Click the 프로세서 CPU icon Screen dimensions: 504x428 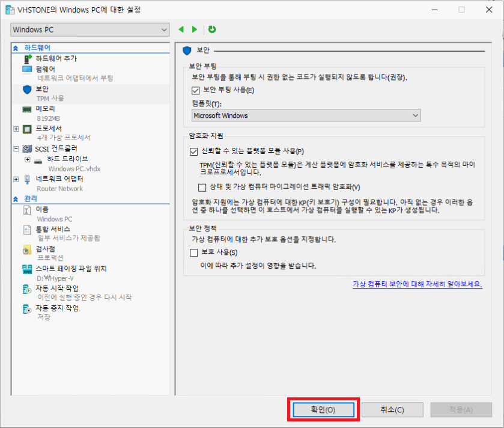pos(27,129)
